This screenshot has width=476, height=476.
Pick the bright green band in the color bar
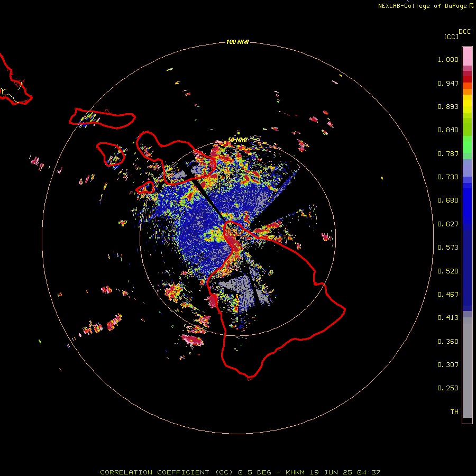point(467,144)
